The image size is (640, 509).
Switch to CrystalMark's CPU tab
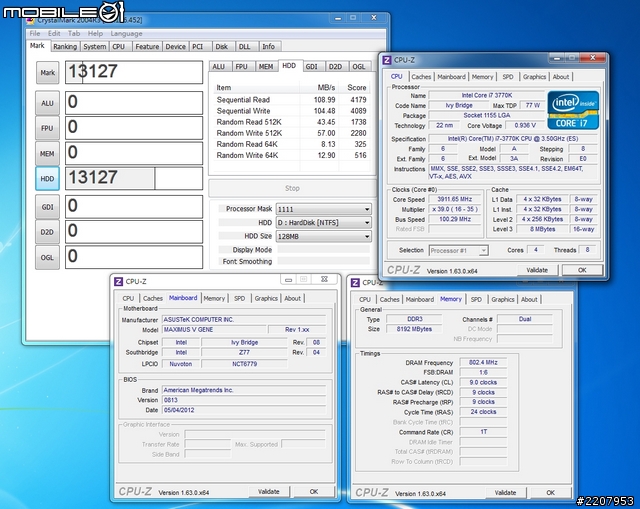[119, 47]
